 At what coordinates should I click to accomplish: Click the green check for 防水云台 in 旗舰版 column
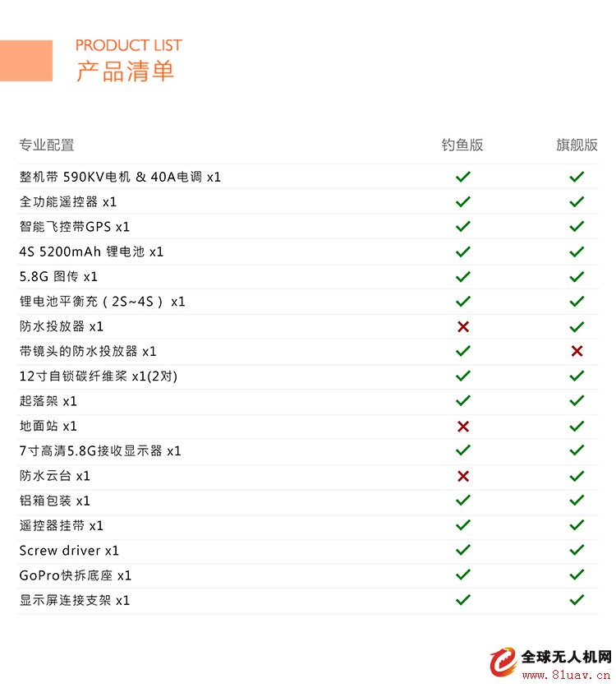577,476
